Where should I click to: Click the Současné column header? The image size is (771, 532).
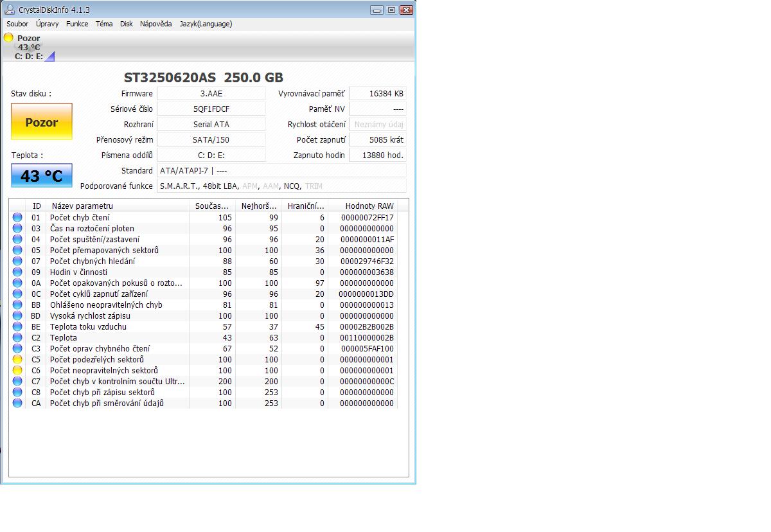click(x=212, y=206)
